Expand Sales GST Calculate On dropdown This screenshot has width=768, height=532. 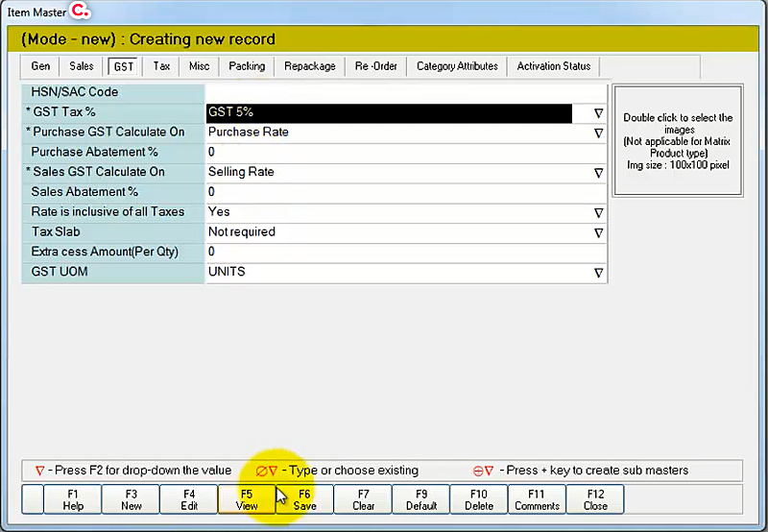tap(598, 173)
